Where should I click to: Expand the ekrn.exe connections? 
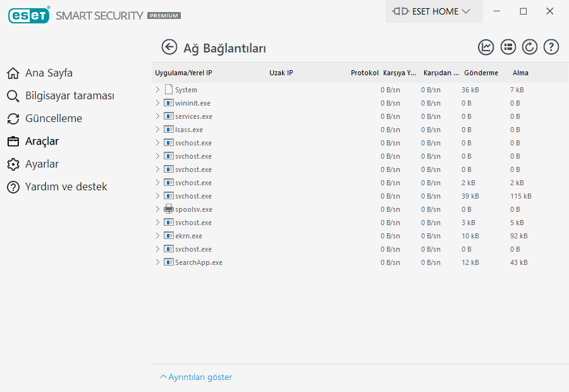157,236
